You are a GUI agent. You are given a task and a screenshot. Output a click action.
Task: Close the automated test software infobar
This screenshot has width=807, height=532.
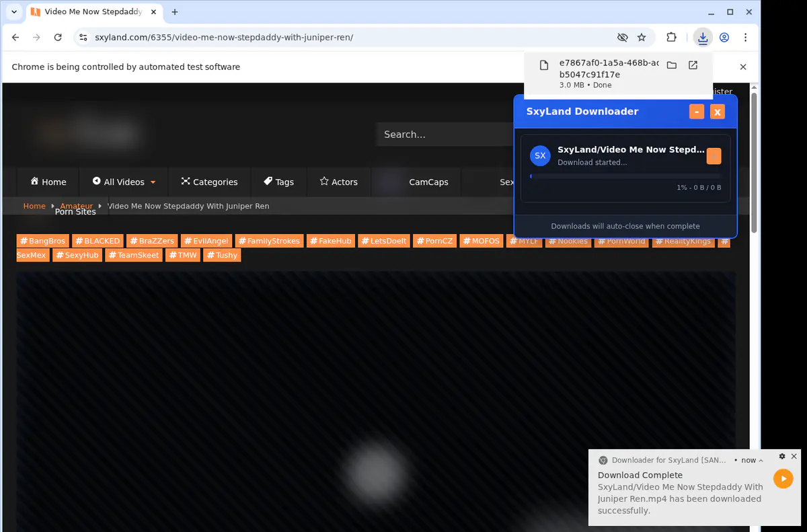(x=743, y=67)
